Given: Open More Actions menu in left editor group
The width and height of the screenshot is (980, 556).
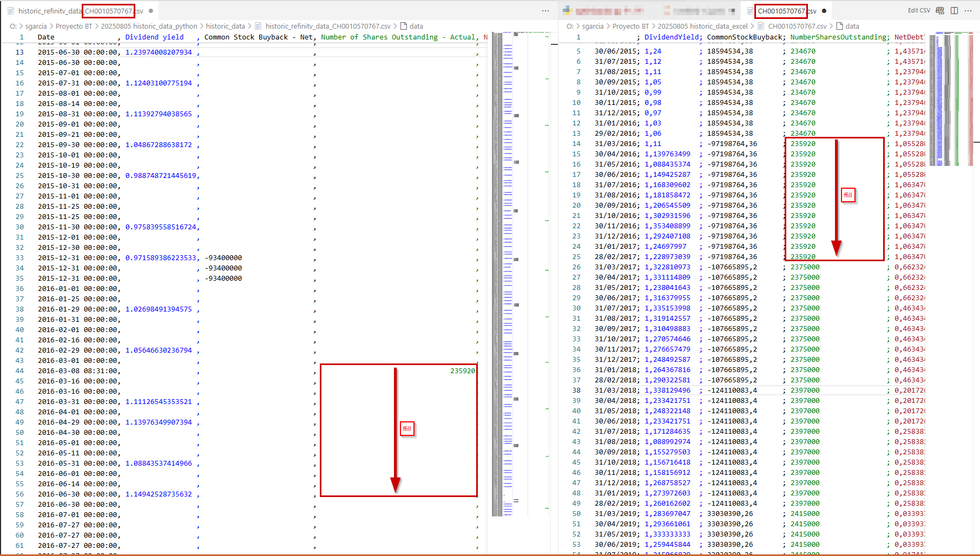Looking at the screenshot, I should tap(545, 11).
